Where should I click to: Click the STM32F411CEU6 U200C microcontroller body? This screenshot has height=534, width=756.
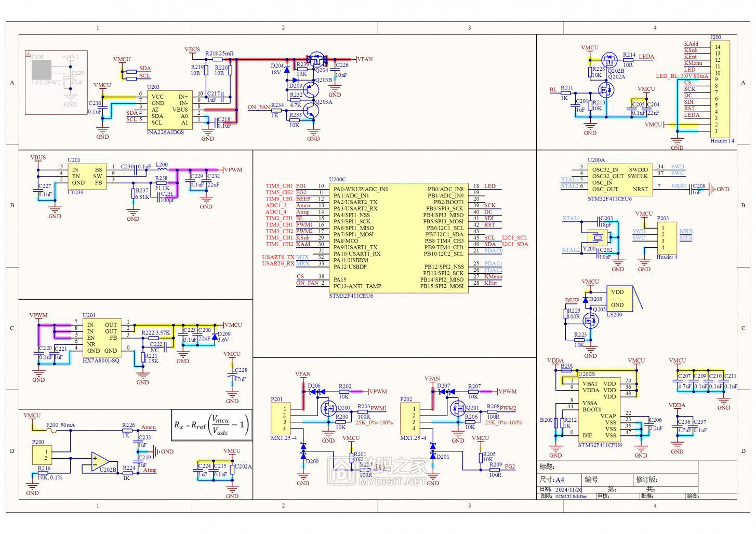(x=397, y=237)
